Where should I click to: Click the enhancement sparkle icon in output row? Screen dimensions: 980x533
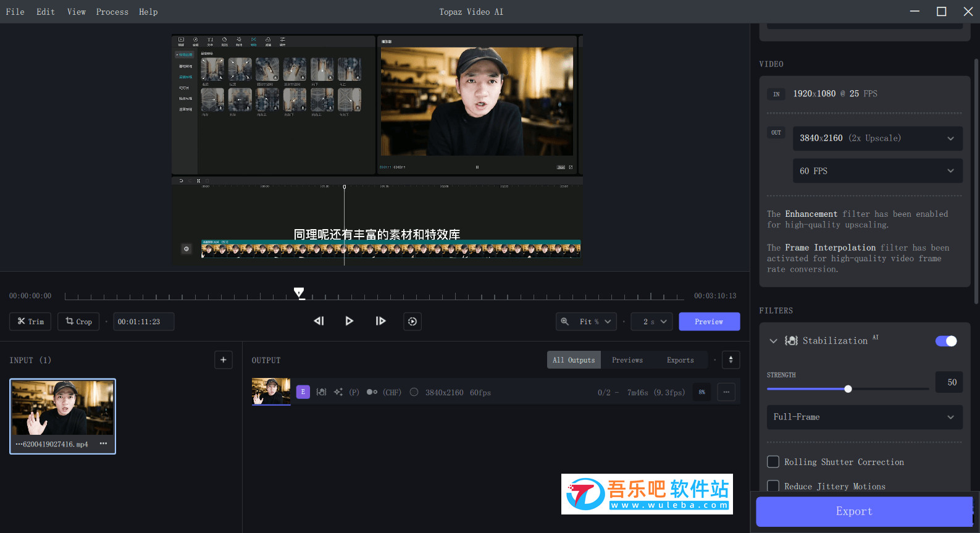338,392
